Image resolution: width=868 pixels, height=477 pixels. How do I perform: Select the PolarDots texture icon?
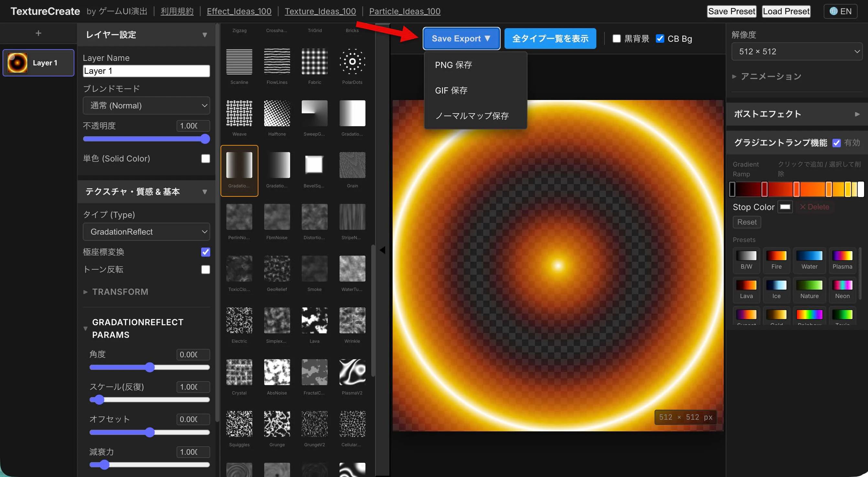tap(352, 62)
